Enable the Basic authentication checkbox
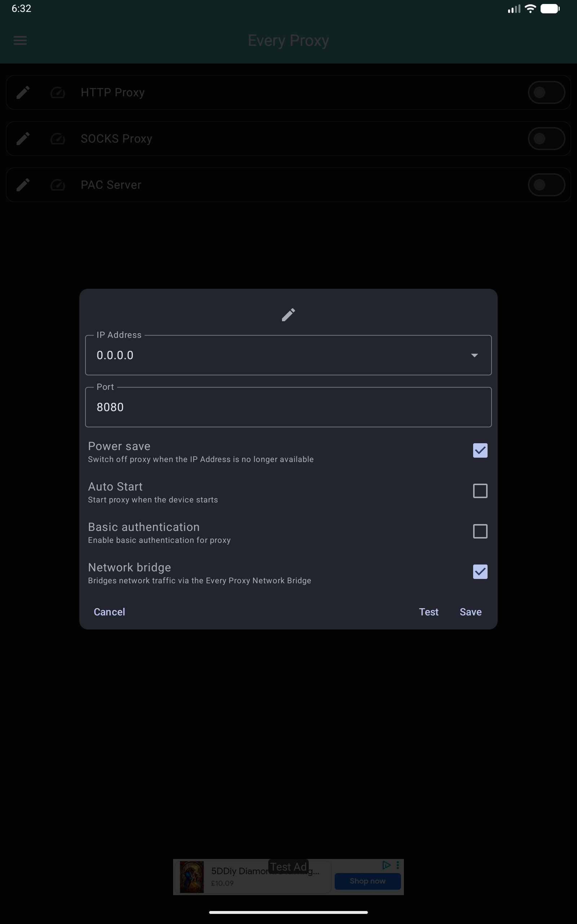 click(480, 531)
